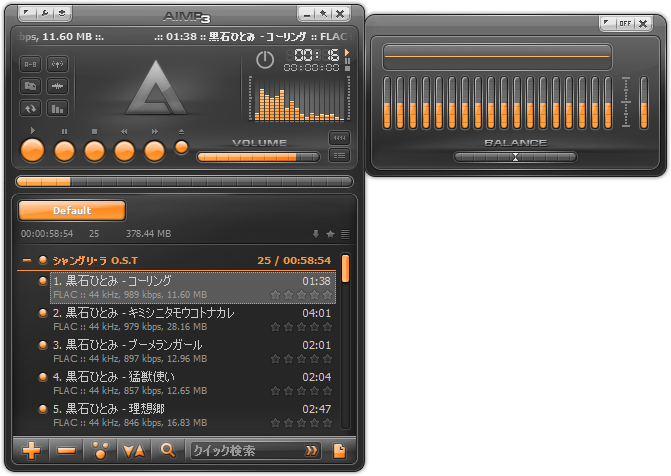Select the Default playlist tab
The width and height of the screenshot is (671, 476).
(x=72, y=211)
